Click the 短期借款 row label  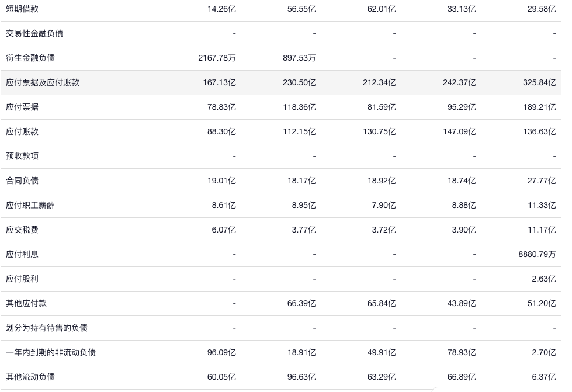click(x=22, y=9)
